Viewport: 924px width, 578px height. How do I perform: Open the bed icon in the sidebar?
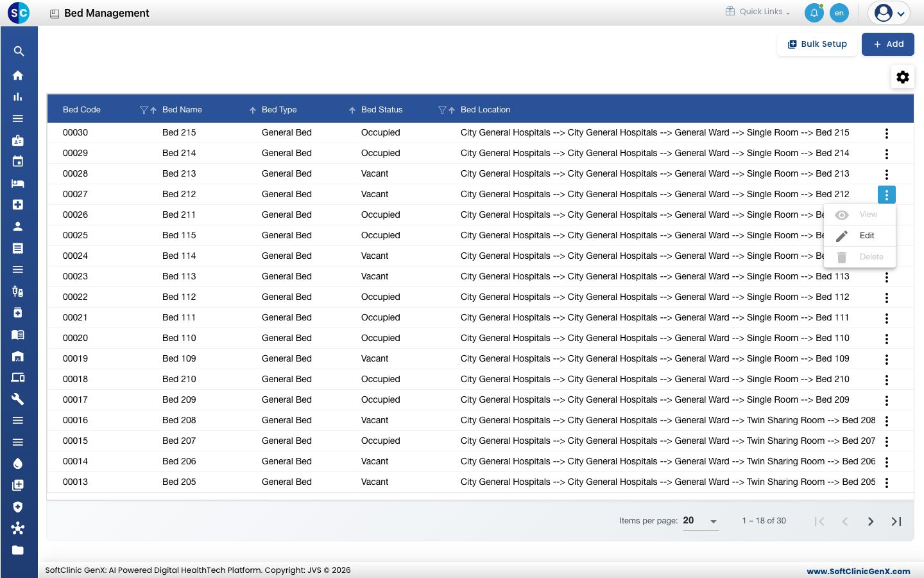(18, 183)
